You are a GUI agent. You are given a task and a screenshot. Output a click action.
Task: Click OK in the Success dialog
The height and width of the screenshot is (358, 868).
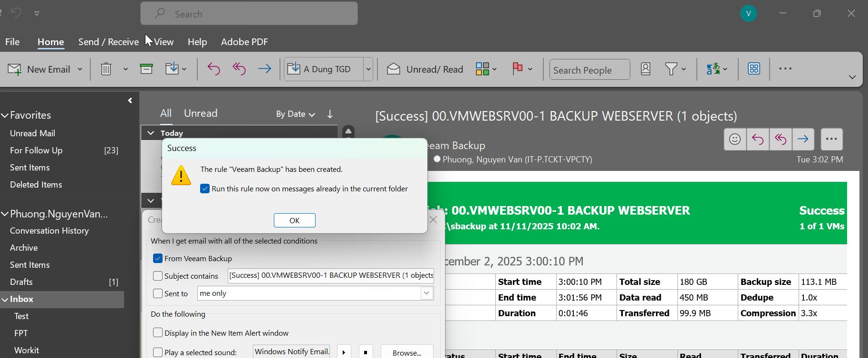coord(294,220)
